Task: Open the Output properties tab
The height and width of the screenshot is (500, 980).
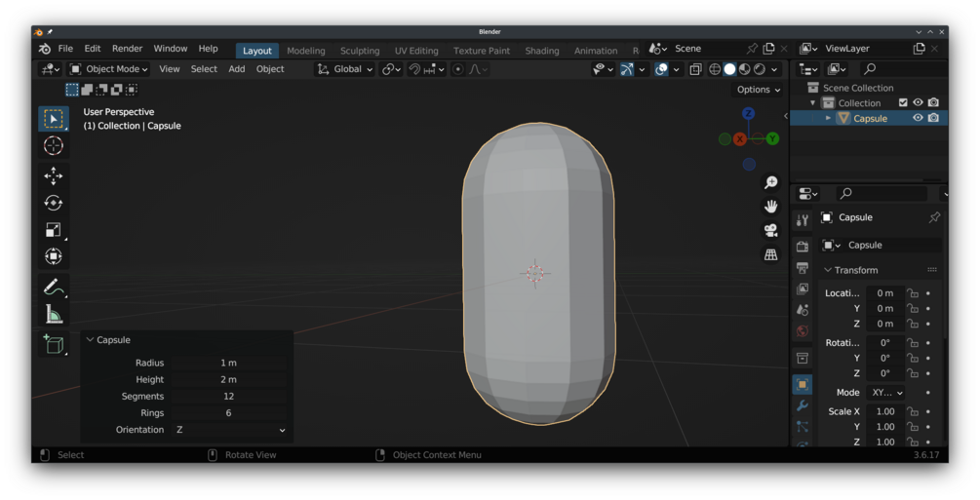Action: pyautogui.click(x=803, y=268)
